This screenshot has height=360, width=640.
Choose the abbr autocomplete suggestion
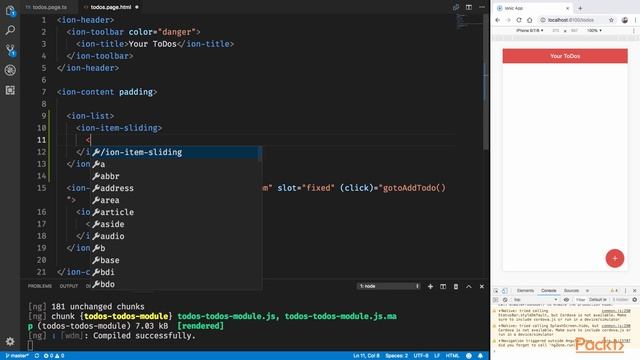point(176,176)
